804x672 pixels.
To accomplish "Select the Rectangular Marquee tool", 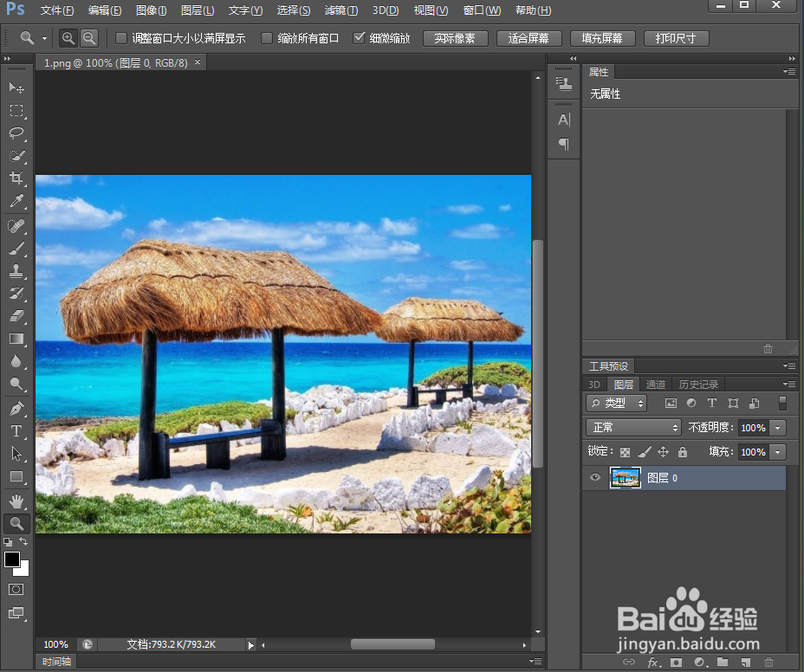I will pyautogui.click(x=16, y=111).
